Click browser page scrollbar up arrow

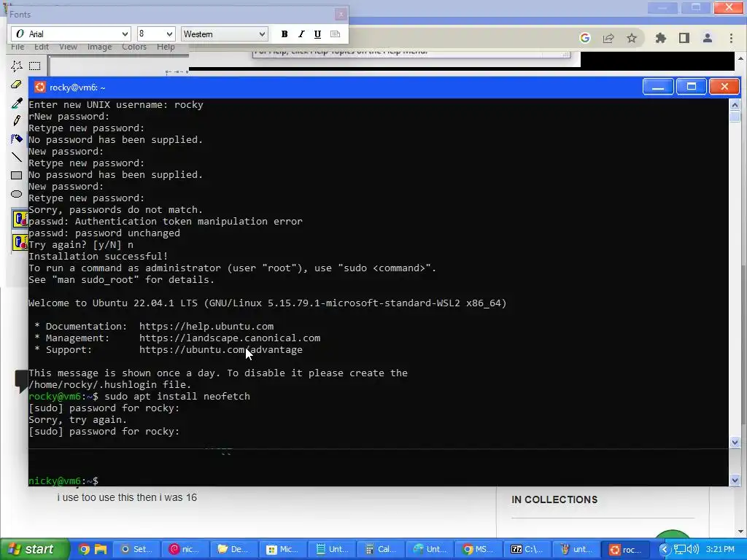pos(741,58)
